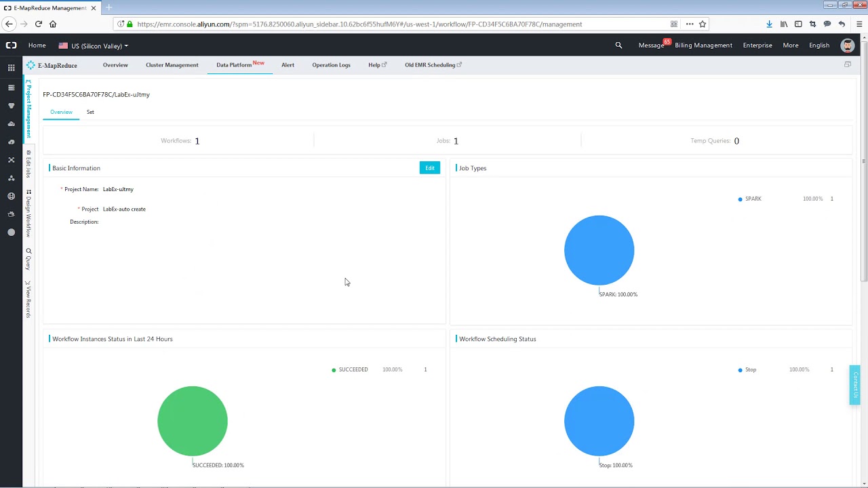This screenshot has width=868, height=488.
Task: Click the Edit button in Basic Information
Action: pyautogui.click(x=430, y=168)
